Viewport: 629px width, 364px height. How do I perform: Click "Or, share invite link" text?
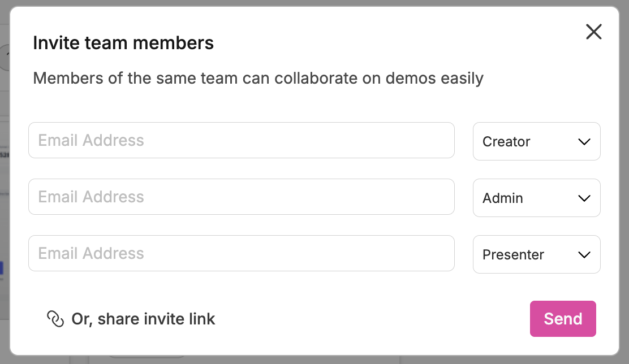[143, 319]
